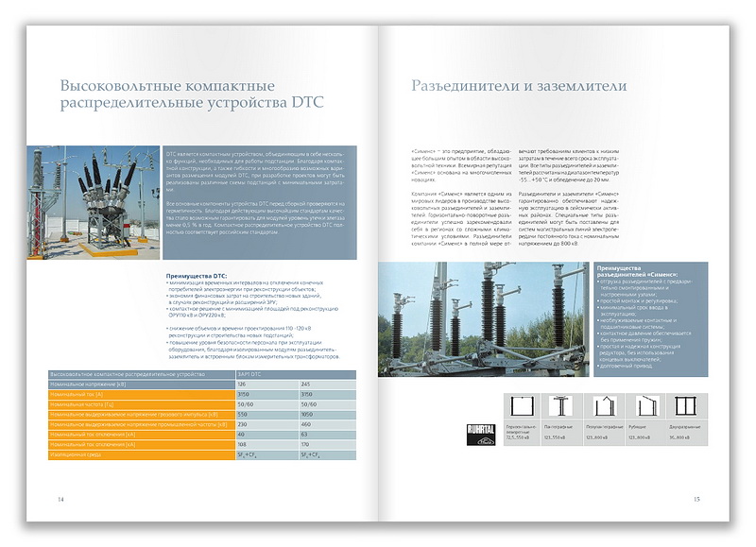Click the horizontal-rotary disconnector diagram icon

[x=523, y=406]
